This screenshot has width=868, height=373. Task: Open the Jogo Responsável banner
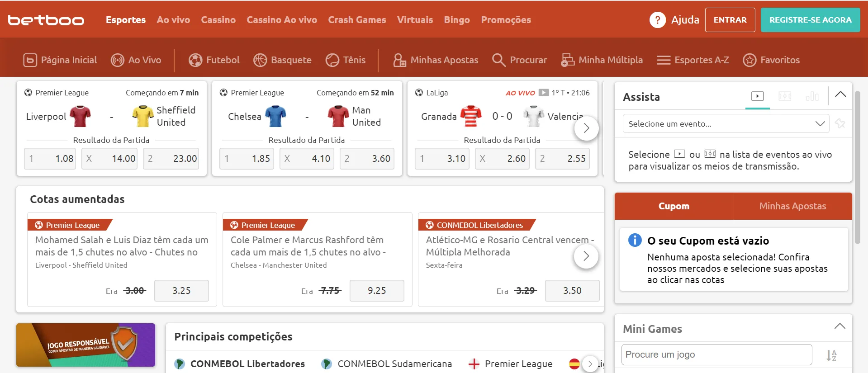[x=85, y=345]
